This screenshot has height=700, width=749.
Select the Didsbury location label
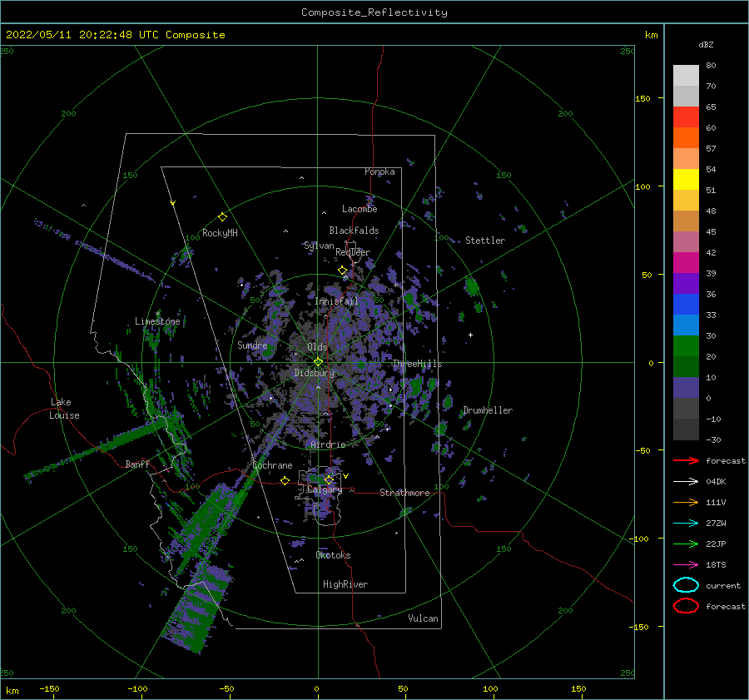314,373
